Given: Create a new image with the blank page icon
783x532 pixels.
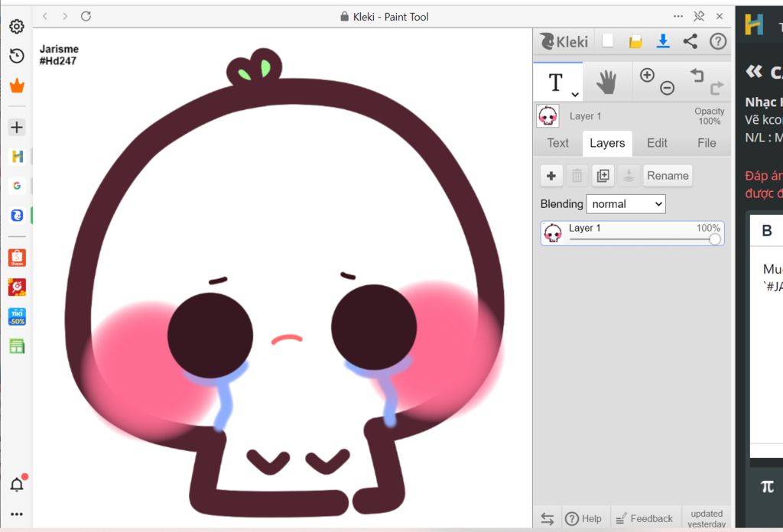Looking at the screenshot, I should (608, 41).
